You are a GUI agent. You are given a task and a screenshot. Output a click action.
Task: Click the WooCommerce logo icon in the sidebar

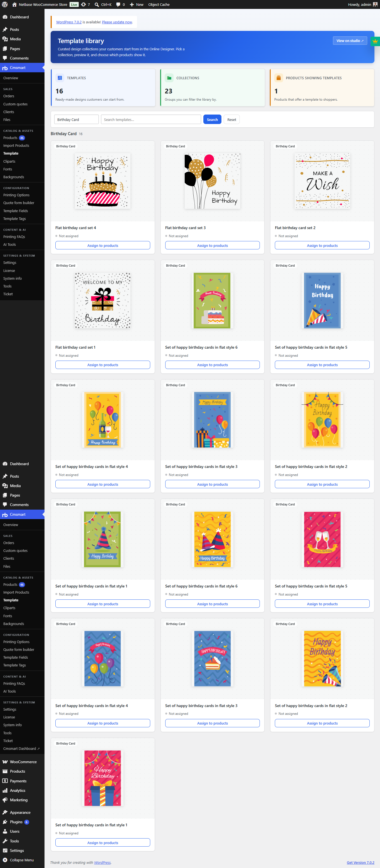[5, 762]
